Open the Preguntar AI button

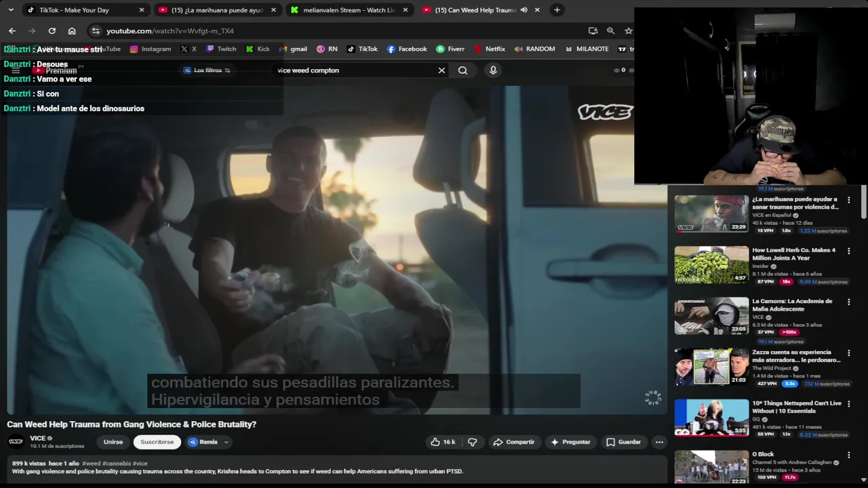coord(570,442)
